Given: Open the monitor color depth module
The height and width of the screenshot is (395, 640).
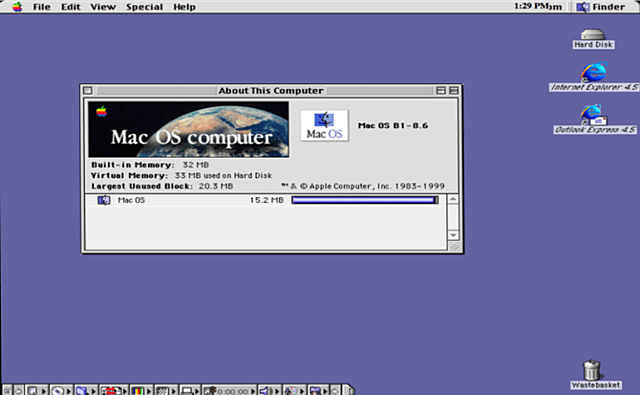Looking at the screenshot, I should point(142,391).
